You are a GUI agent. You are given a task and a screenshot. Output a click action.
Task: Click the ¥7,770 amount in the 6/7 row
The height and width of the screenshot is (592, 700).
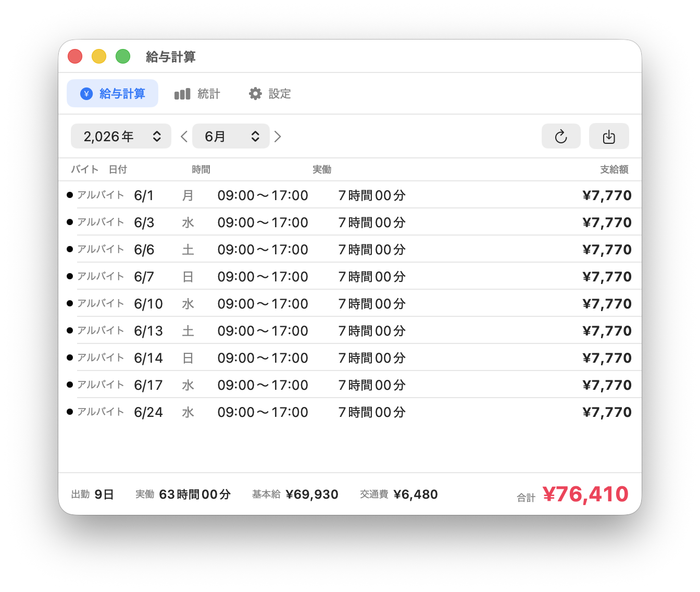(607, 277)
